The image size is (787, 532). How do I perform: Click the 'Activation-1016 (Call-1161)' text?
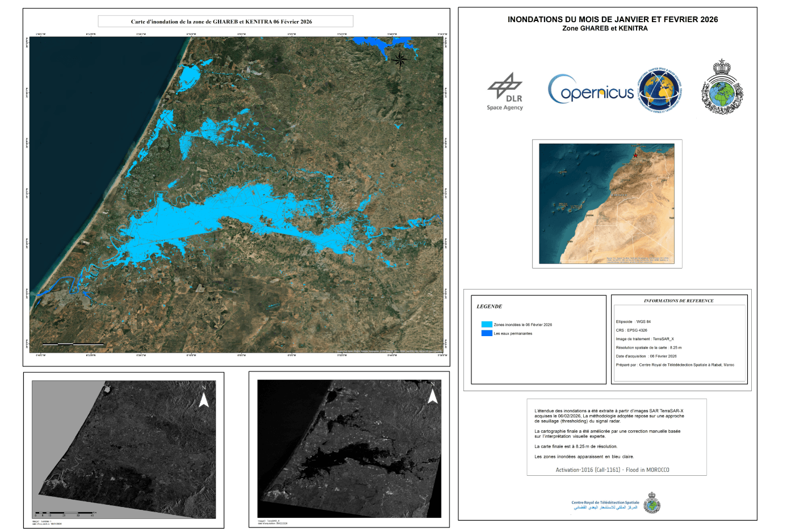click(612, 470)
